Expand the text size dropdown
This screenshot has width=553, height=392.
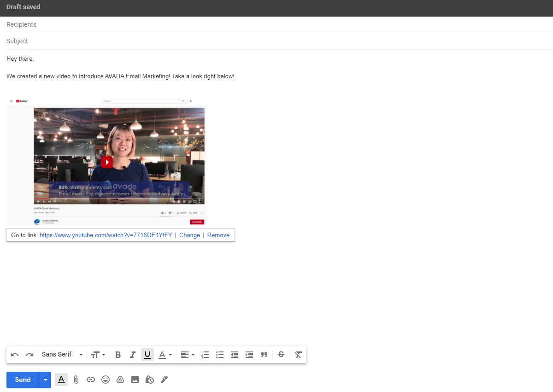coord(98,355)
